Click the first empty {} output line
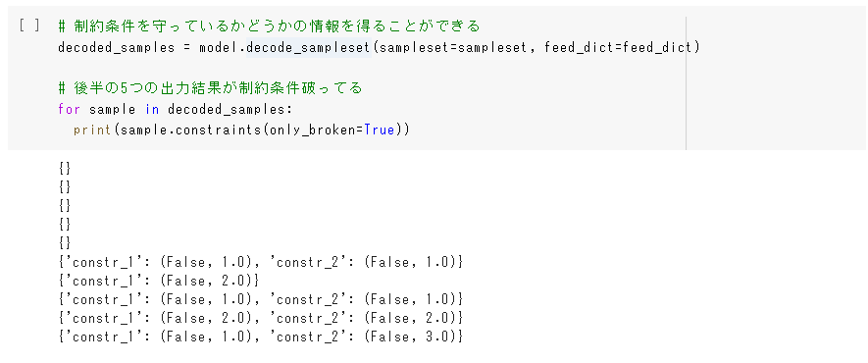 pos(65,168)
